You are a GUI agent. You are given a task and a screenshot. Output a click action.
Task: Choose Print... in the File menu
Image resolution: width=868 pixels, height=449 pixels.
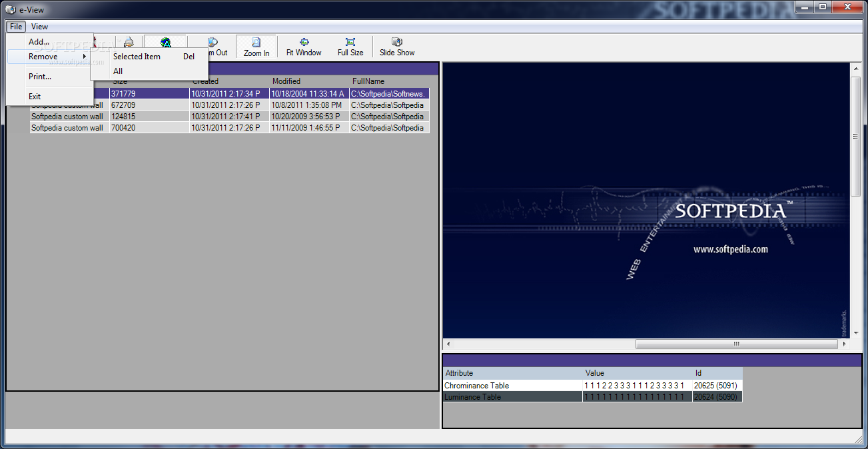click(x=49, y=77)
